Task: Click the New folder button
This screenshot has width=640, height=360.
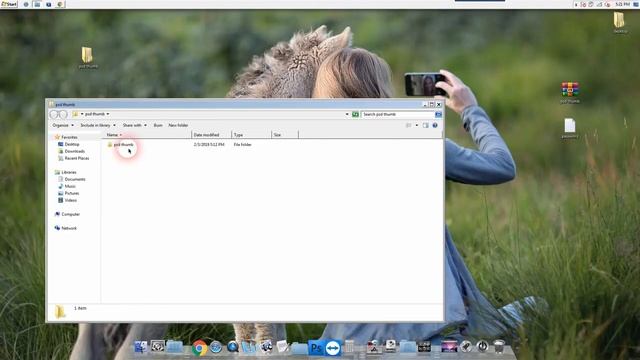Action: (x=178, y=125)
